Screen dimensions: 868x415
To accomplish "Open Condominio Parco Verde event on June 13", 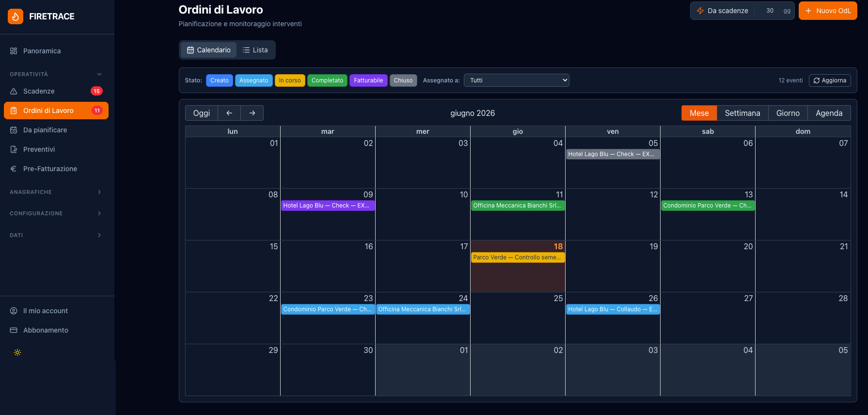I will 708,206.
